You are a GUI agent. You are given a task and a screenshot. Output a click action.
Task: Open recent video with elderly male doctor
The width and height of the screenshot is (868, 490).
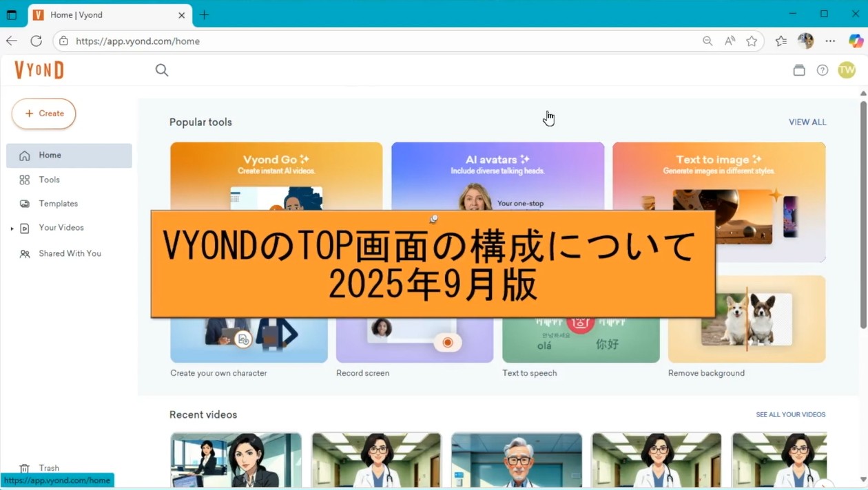[x=517, y=460]
